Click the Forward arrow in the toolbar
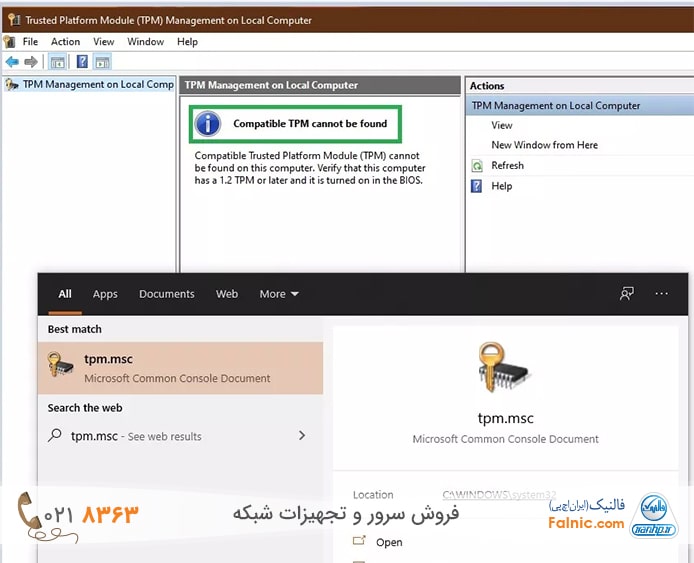 point(32,62)
